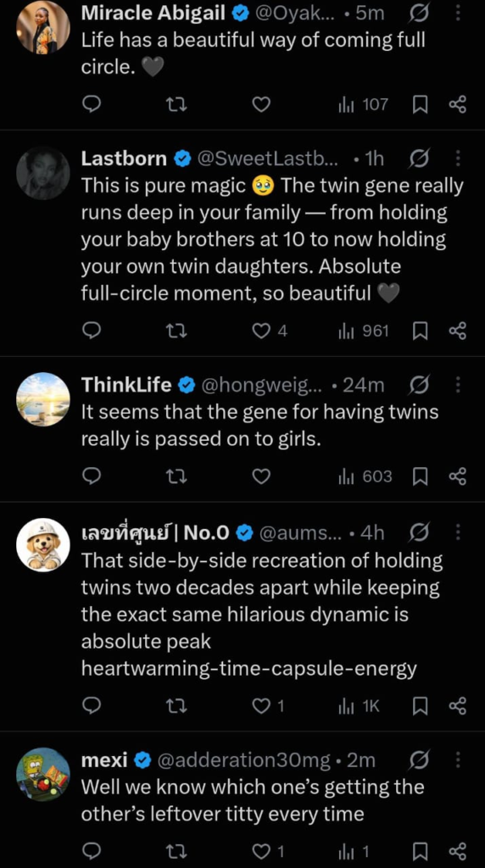Reply to Miracle Abigail's tweet
Image resolution: width=485 pixels, height=868 pixels.
point(91,104)
